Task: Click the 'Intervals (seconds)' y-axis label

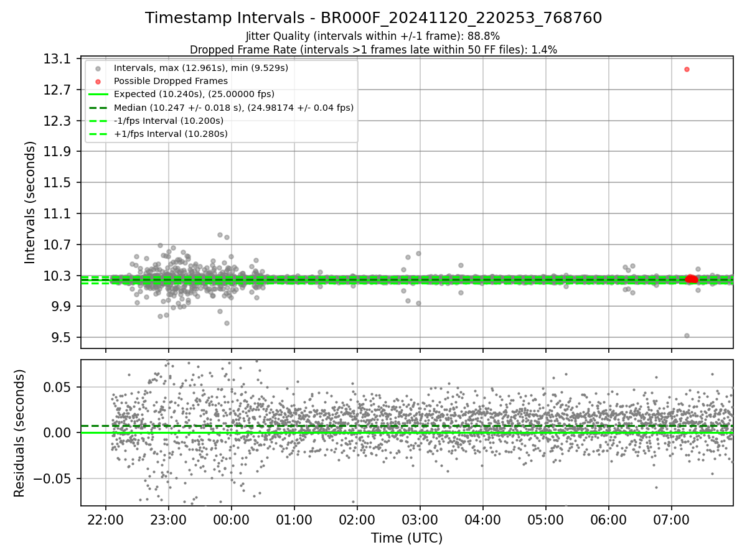Action: (31, 202)
